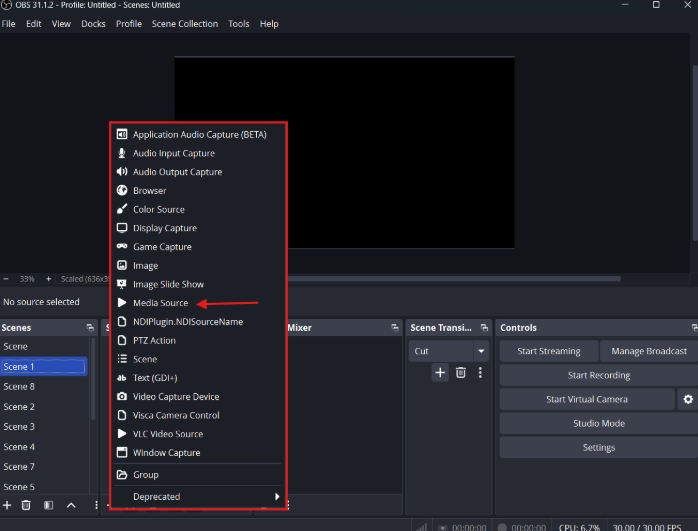
Task: Delete selected scene using trash icon
Action: click(x=27, y=505)
